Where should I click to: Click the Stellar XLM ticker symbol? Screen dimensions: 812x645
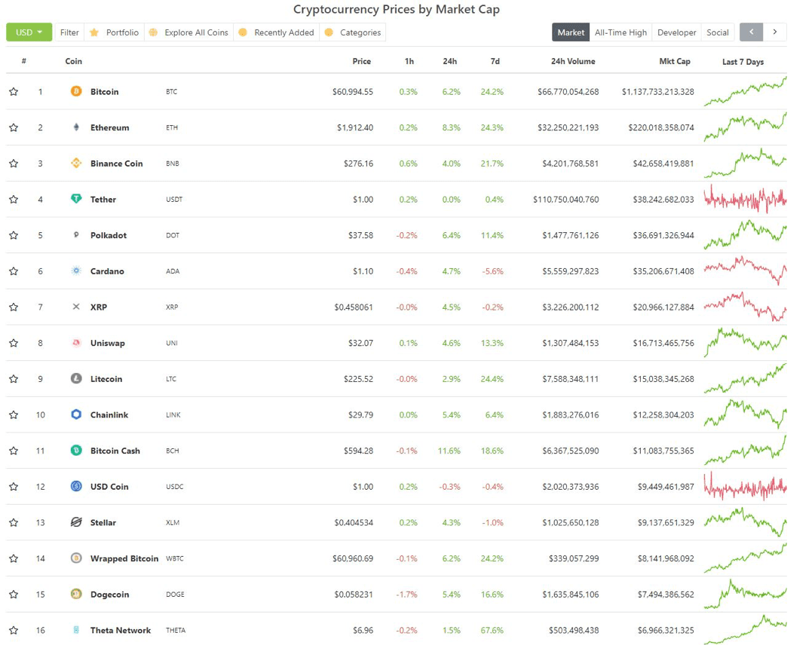(173, 523)
